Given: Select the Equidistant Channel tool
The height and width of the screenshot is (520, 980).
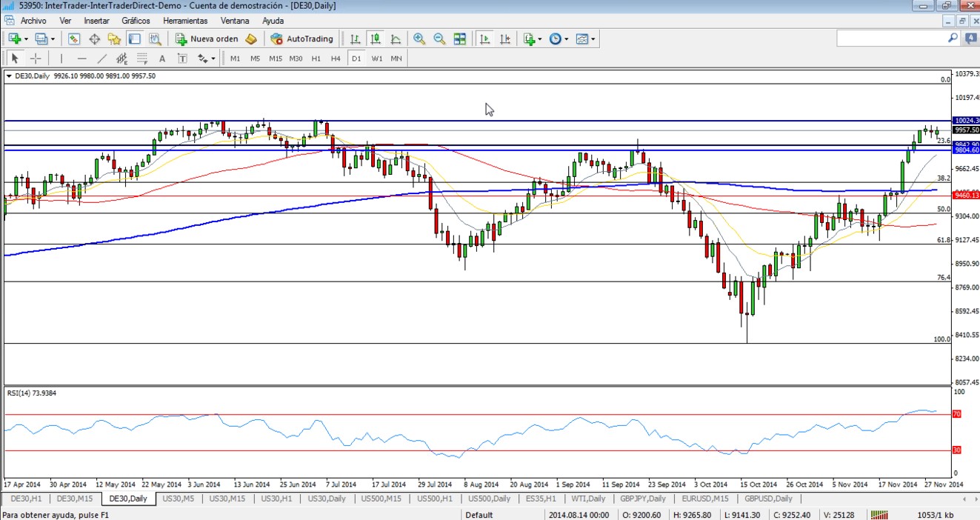Looking at the screenshot, I should point(121,58).
